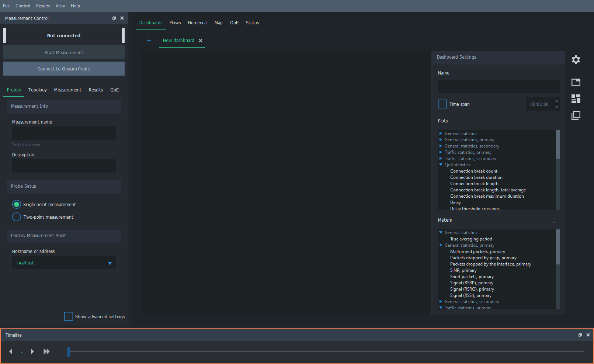Collapse the QoS statistics plots group
This screenshot has height=364, width=594.
click(441, 165)
